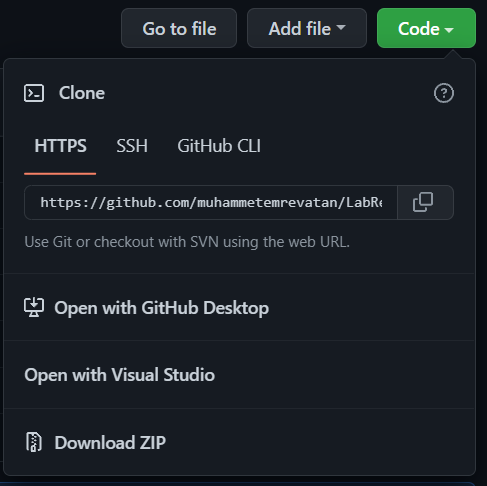Click the 'Use Git or checkout with SVN' hint text
This screenshot has height=486, width=487.
pyautogui.click(x=187, y=242)
